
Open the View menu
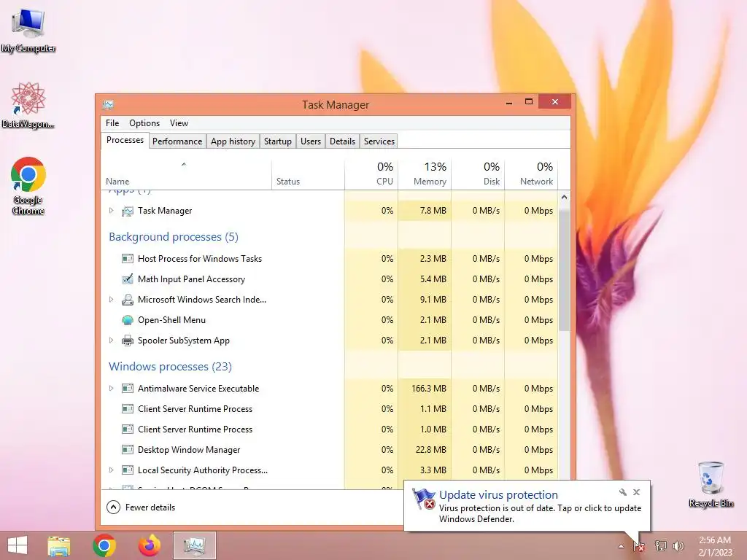tap(179, 123)
